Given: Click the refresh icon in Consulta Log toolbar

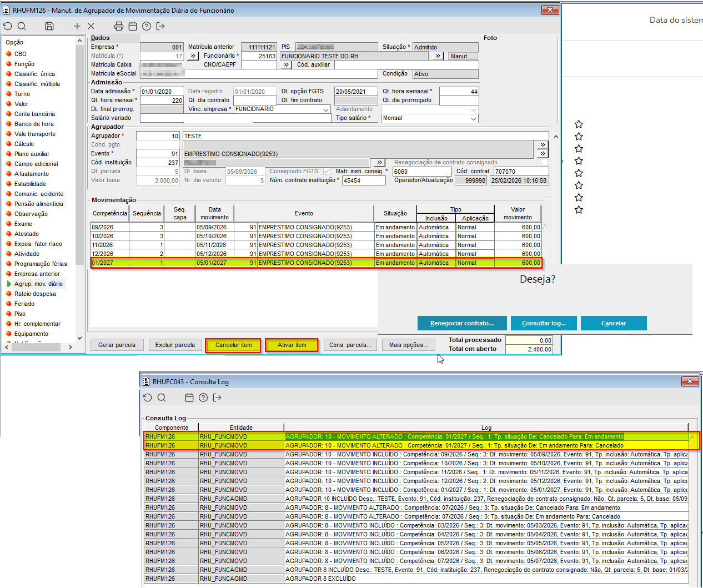Looking at the screenshot, I should (147, 398).
